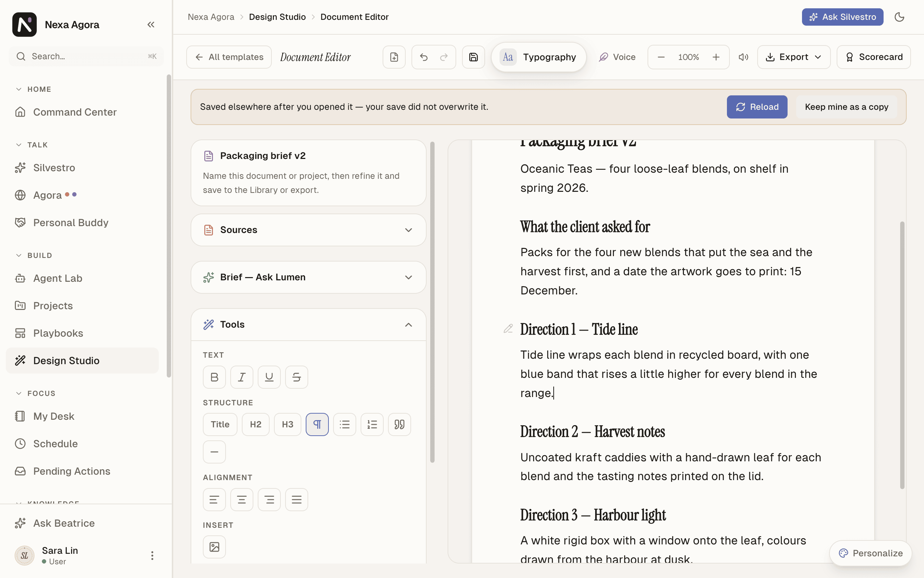
Task: Select the paragraph structure button
Action: pyautogui.click(x=317, y=424)
